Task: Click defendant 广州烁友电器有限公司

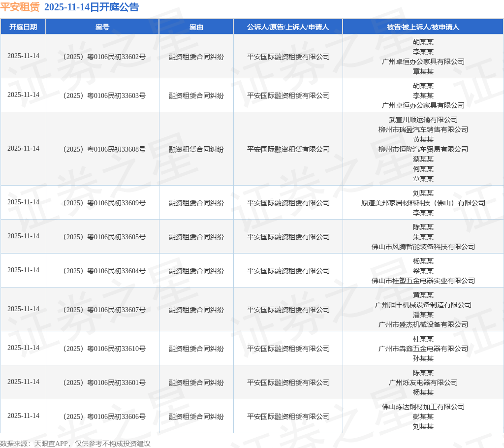Action: pos(423,383)
